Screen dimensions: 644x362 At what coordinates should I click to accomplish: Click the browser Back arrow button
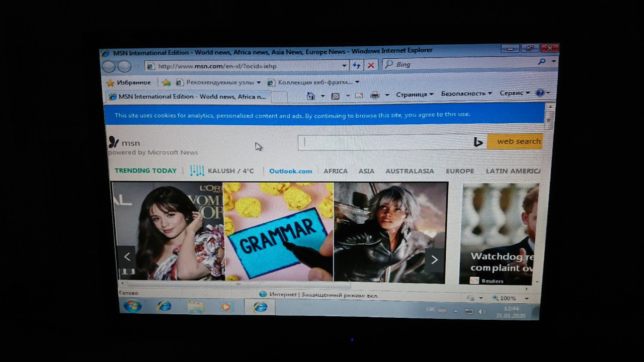point(109,67)
